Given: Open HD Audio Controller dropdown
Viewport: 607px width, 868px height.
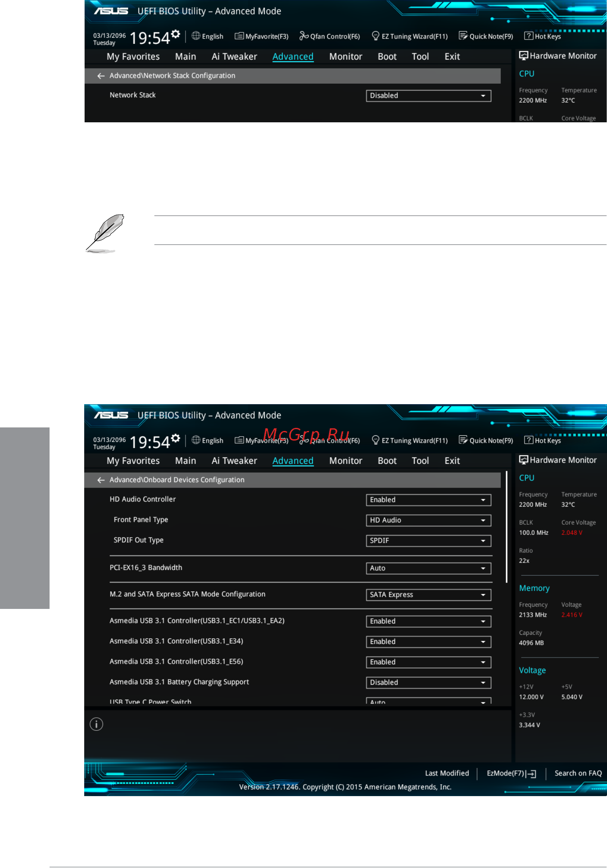Looking at the screenshot, I should (x=428, y=500).
